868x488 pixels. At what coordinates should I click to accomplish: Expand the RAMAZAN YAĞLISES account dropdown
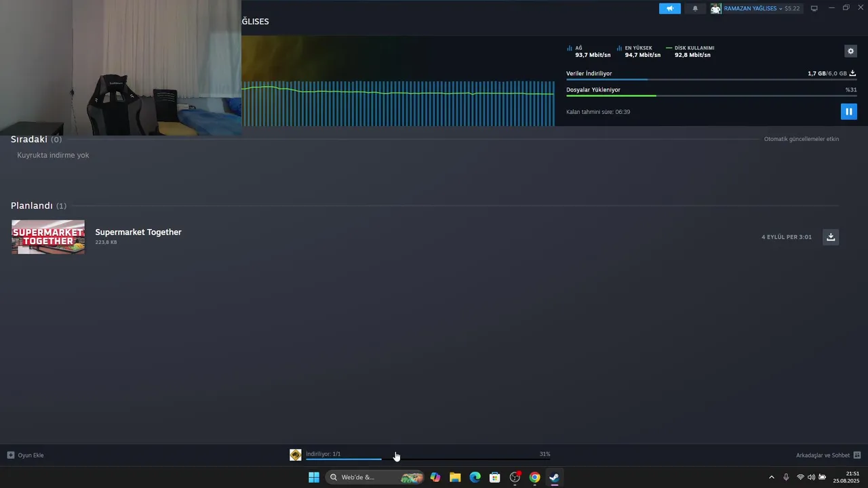753,8
